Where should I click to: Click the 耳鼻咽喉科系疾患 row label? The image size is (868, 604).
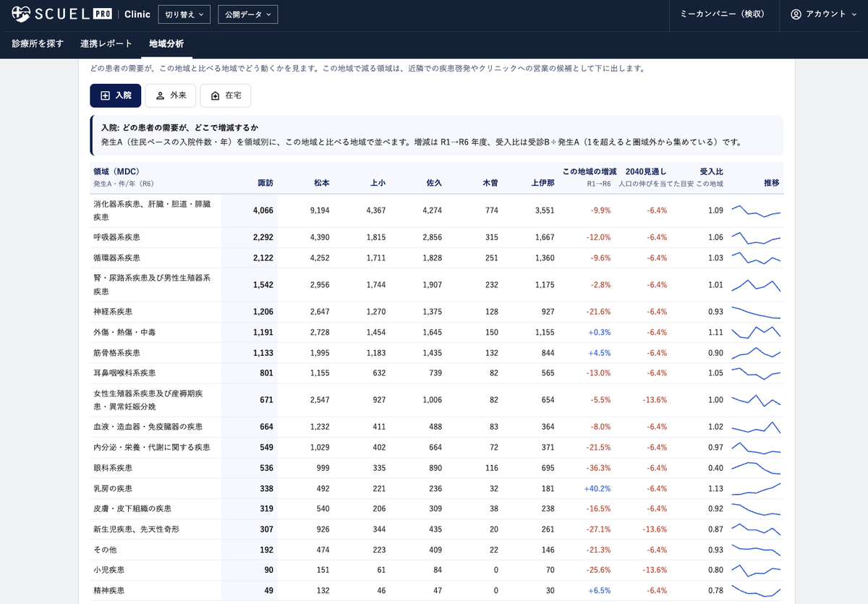pos(124,373)
